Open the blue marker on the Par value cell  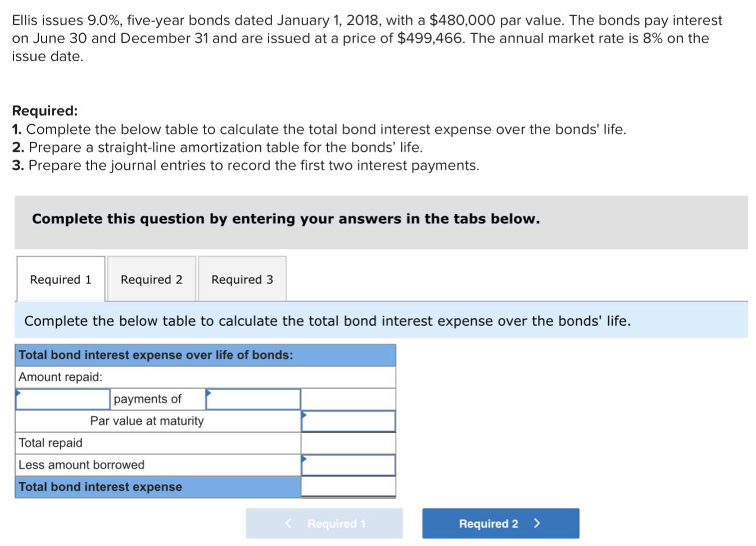click(303, 413)
